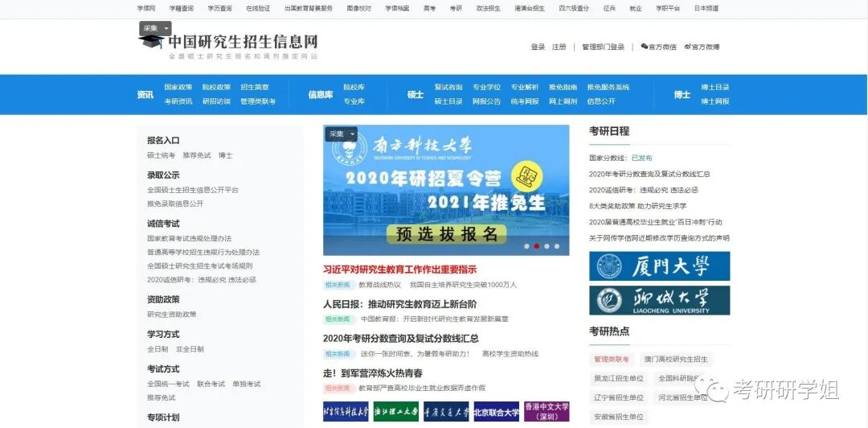Click 推荐免试 under 报名入口
Viewport: 868px width, 428px height.
pyautogui.click(x=197, y=156)
